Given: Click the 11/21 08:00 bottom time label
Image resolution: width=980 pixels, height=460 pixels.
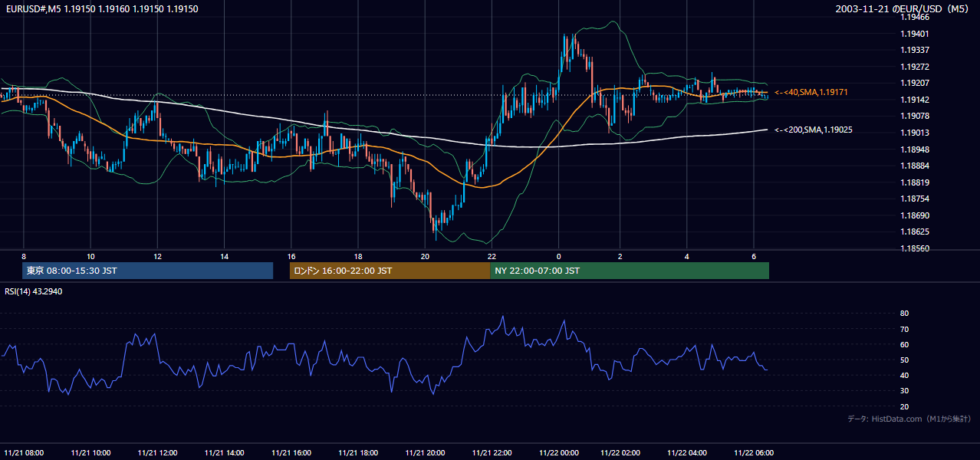Looking at the screenshot, I should (x=24, y=453).
